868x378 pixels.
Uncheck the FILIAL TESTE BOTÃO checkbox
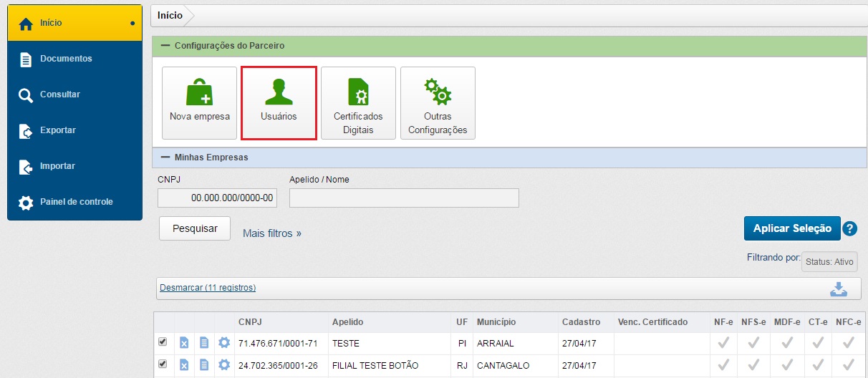[163, 364]
